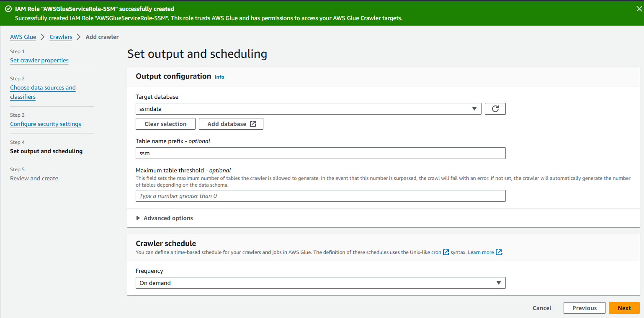644x318 pixels.
Task: Click the Previous button
Action: point(585,308)
